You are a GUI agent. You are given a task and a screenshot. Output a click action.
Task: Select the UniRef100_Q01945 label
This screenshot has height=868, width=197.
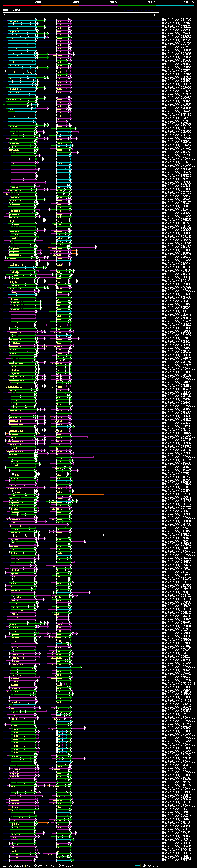point(177,74)
